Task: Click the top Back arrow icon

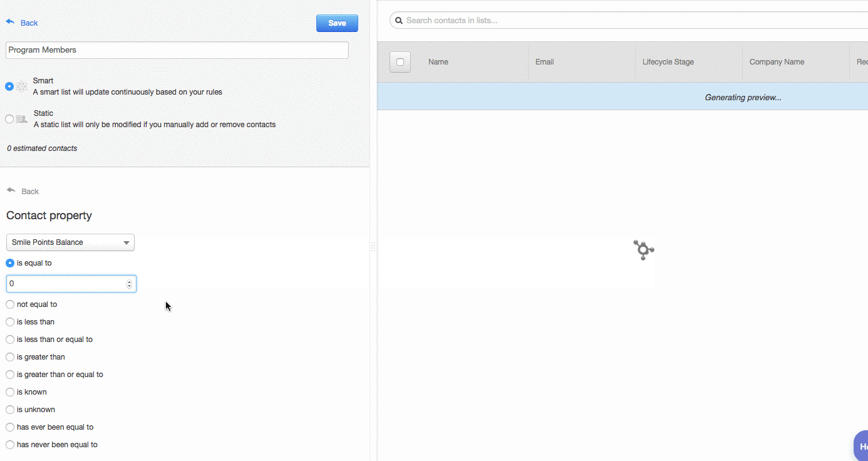Action: pos(10,22)
